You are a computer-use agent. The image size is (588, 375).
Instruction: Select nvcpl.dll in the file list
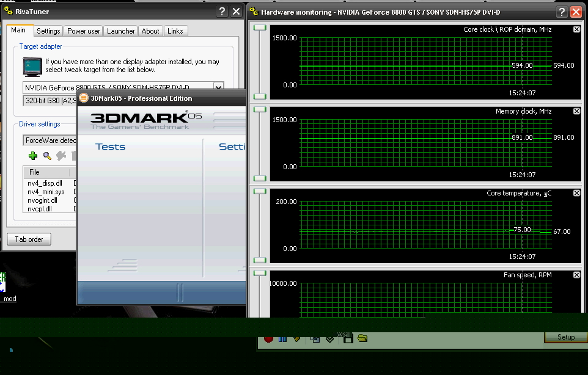coord(39,209)
